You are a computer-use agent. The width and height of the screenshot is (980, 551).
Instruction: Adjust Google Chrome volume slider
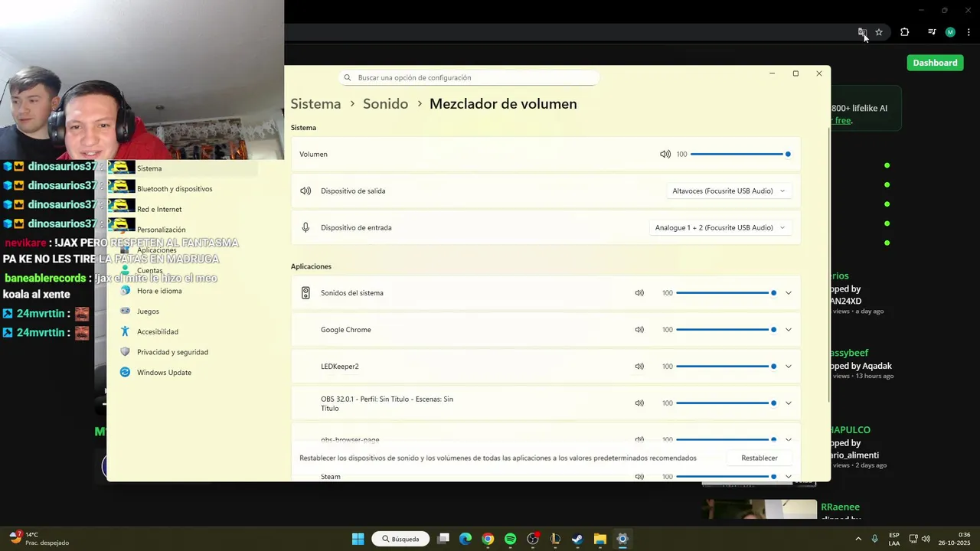pyautogui.click(x=726, y=330)
